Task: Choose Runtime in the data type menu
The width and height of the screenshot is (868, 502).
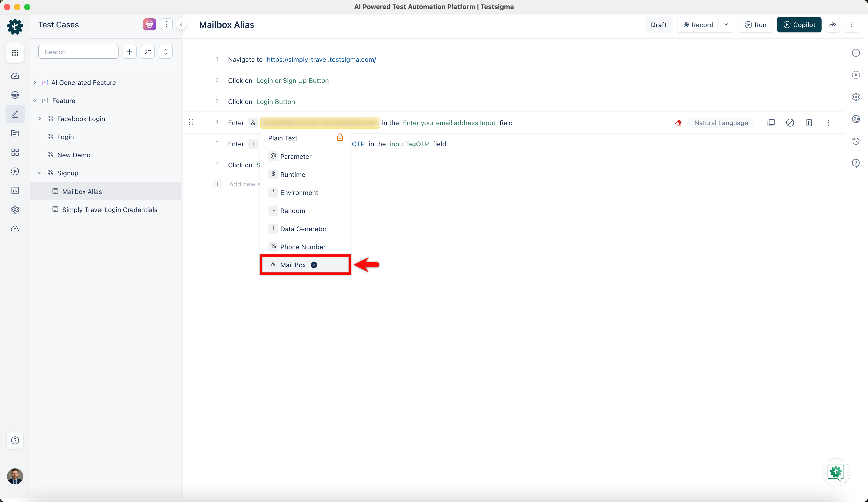Action: [x=305, y=174]
